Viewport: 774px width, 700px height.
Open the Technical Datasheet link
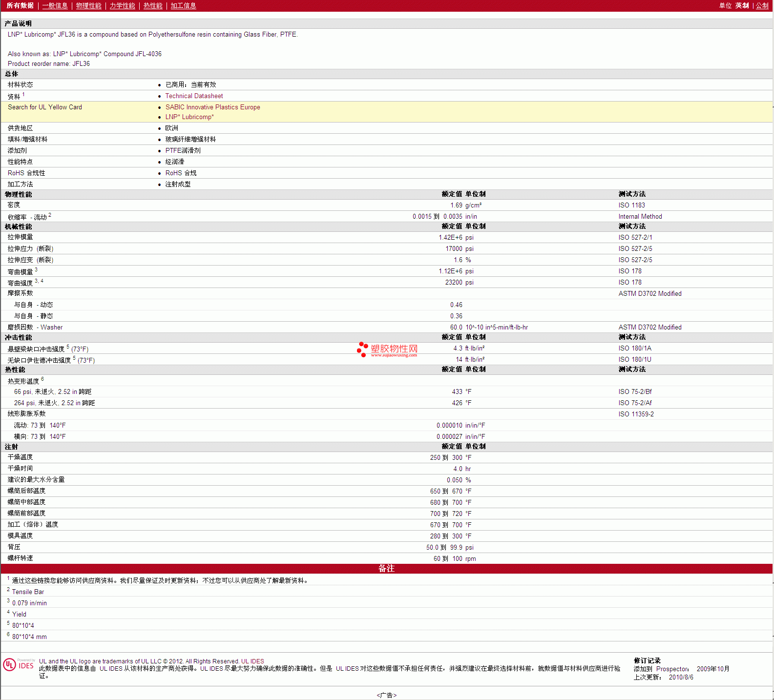click(x=194, y=96)
